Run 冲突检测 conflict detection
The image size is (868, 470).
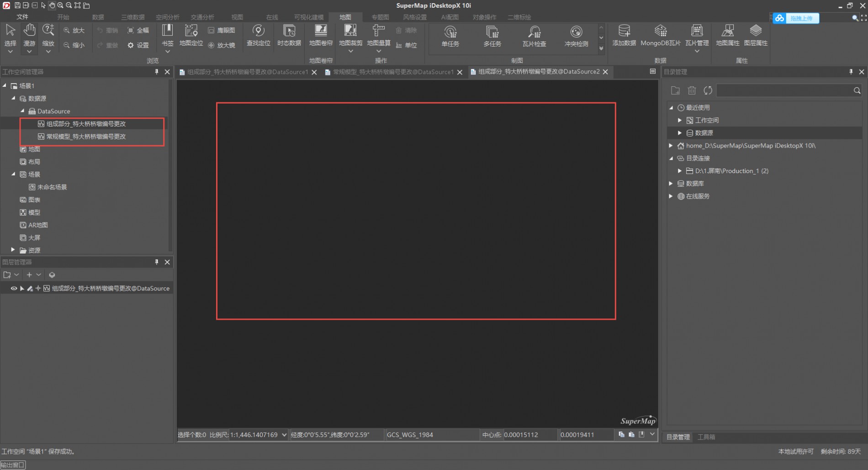pyautogui.click(x=577, y=36)
